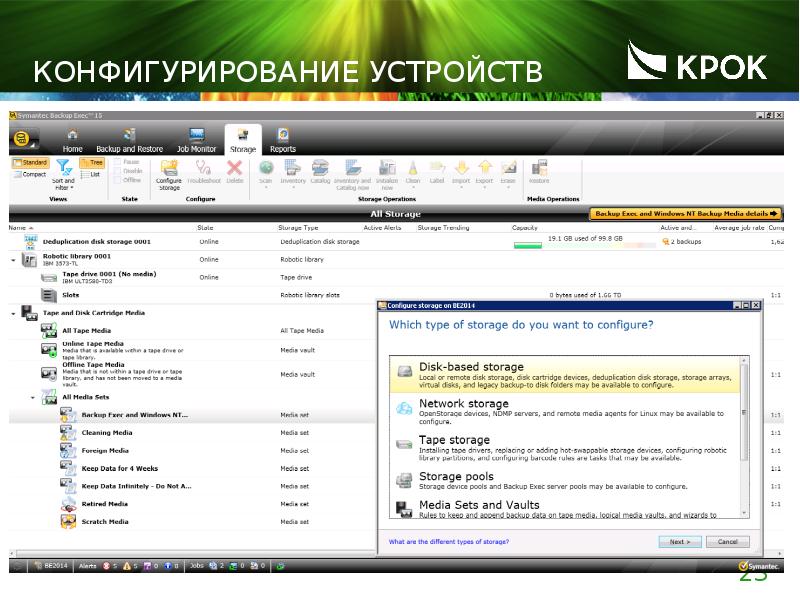Open the Backup and Restore tab
The image size is (800, 600).
click(130, 141)
